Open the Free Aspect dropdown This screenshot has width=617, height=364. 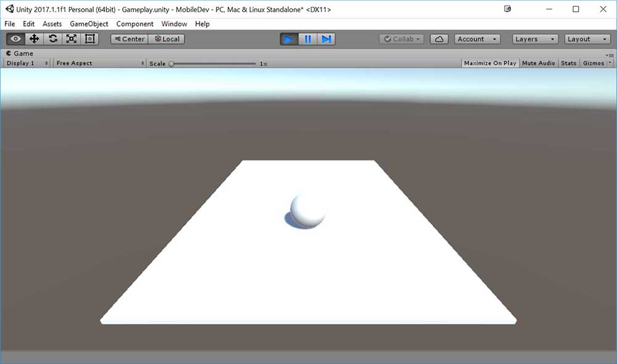click(x=99, y=63)
